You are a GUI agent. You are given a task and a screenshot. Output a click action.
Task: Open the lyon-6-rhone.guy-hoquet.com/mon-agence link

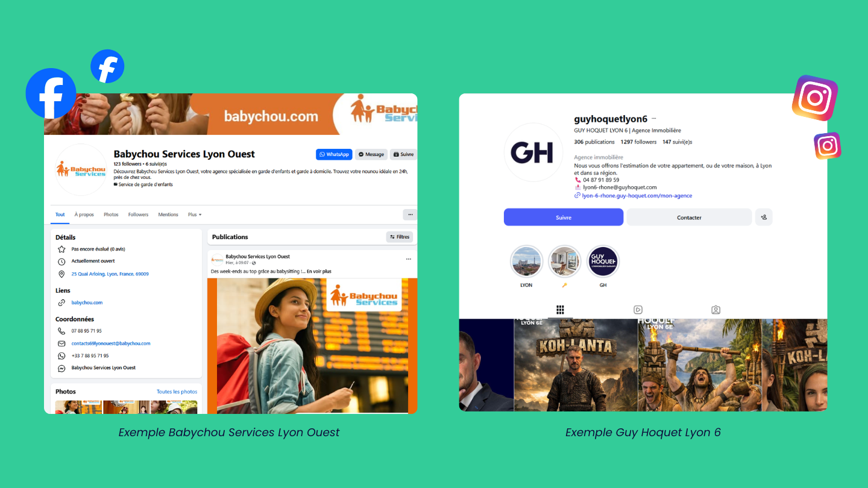637,196
